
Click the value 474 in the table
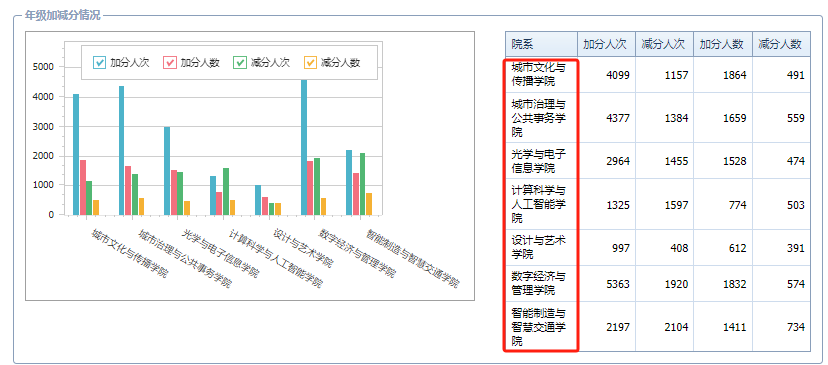(x=796, y=161)
